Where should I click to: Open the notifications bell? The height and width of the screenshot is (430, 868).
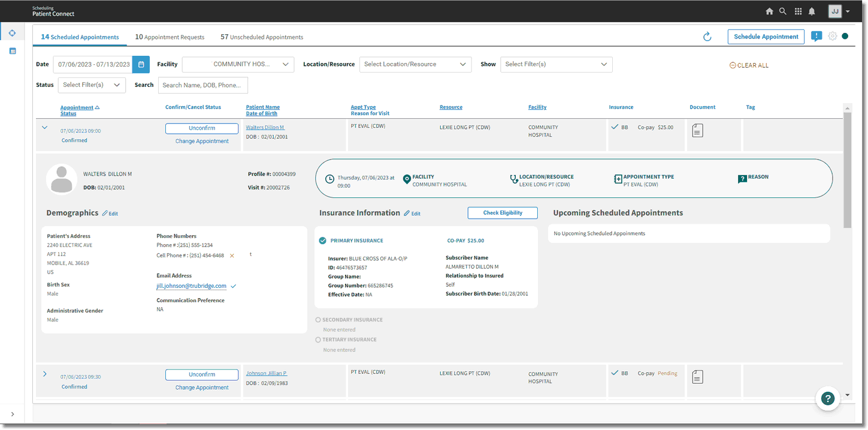(x=812, y=11)
